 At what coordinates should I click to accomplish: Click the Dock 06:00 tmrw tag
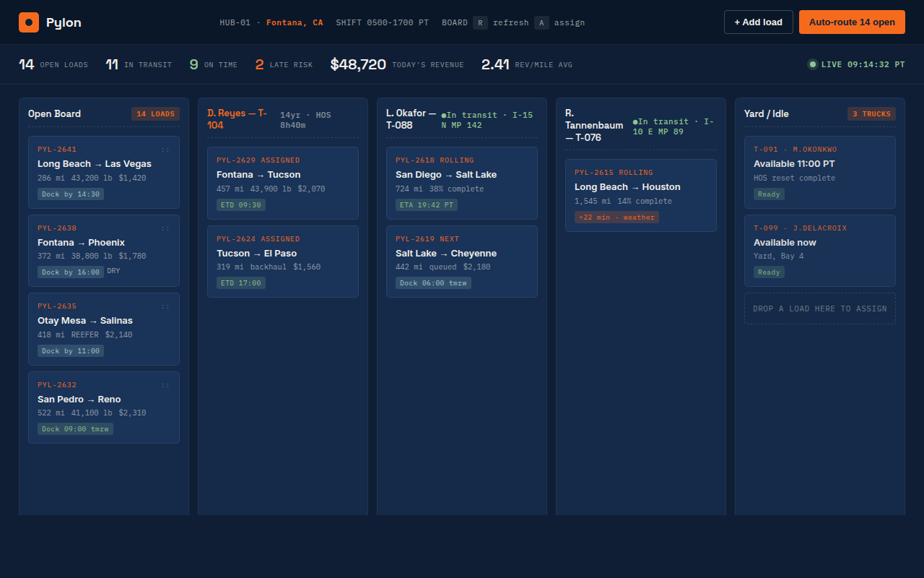433,283
